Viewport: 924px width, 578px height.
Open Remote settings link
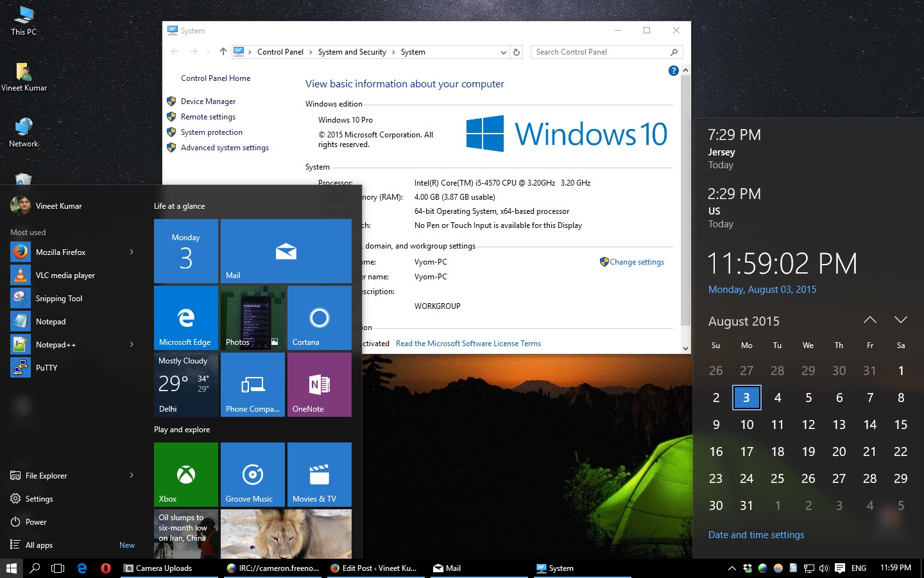pyautogui.click(x=208, y=117)
